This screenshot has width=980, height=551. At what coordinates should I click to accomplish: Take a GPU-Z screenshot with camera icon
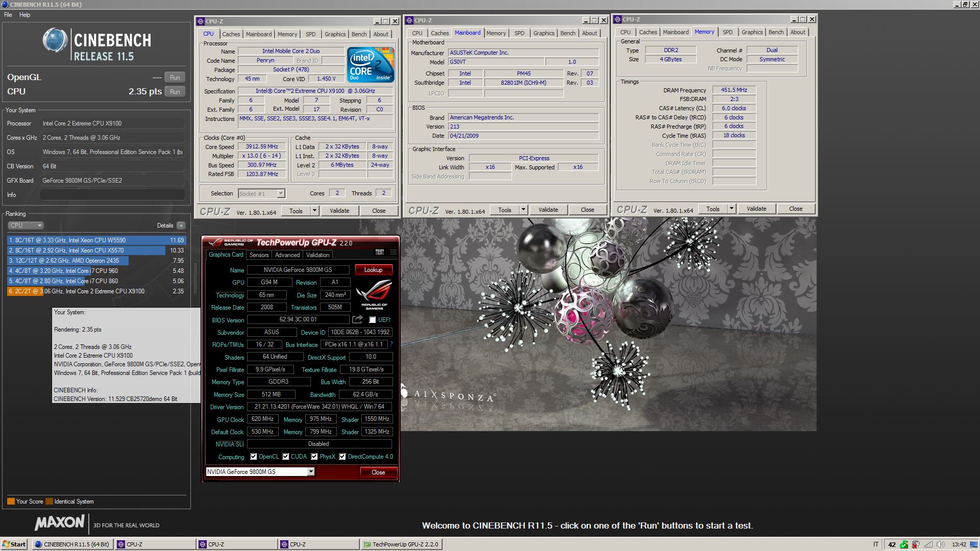pyautogui.click(x=379, y=252)
